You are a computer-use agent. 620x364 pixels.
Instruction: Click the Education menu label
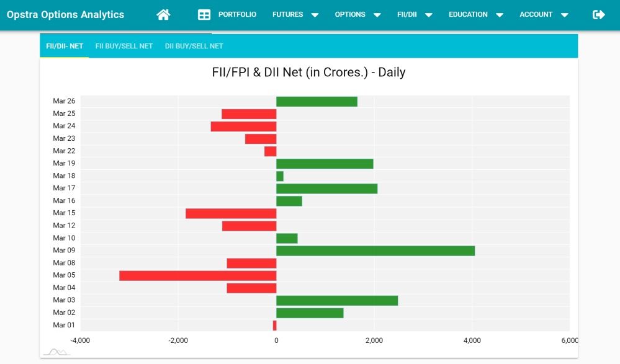tap(468, 15)
